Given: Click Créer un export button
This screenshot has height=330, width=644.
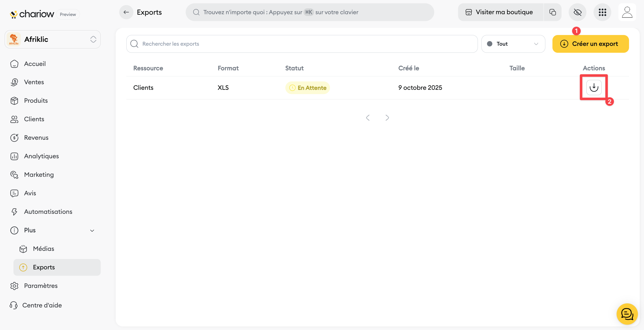Looking at the screenshot, I should click(590, 44).
